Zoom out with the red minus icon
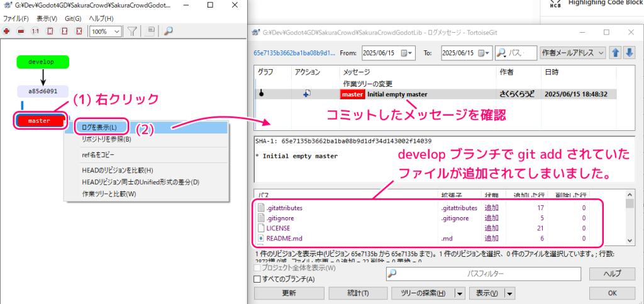Image resolution: width=644 pixels, height=304 pixels. click(21, 31)
